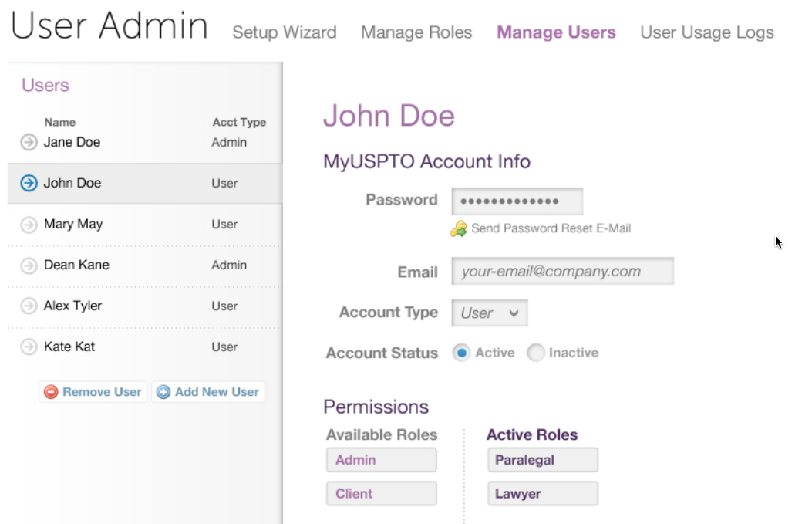The height and width of the screenshot is (524, 812).
Task: Select the Admin available role
Action: (x=381, y=460)
